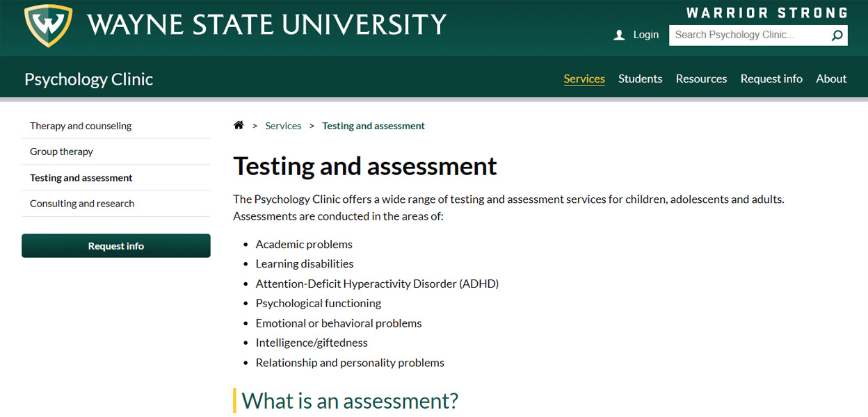Click Testing and assessment sidebar entry
This screenshot has width=868, height=417.
(x=81, y=177)
